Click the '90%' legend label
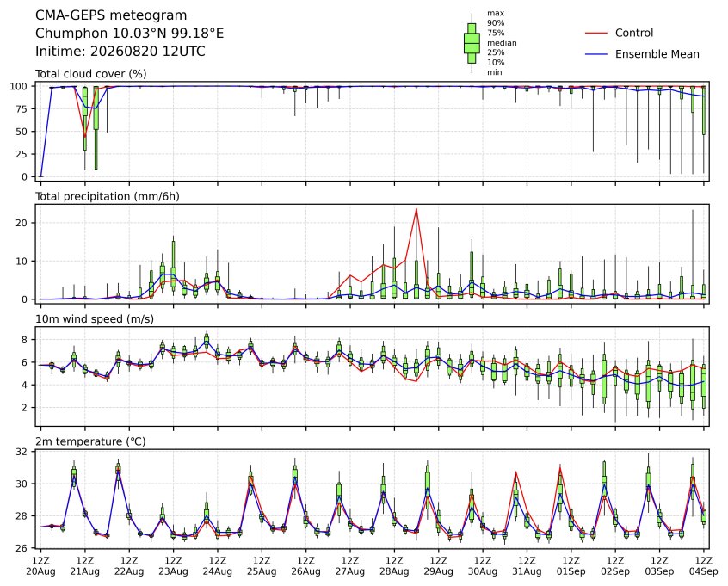This screenshot has width=728, height=586. [496, 22]
